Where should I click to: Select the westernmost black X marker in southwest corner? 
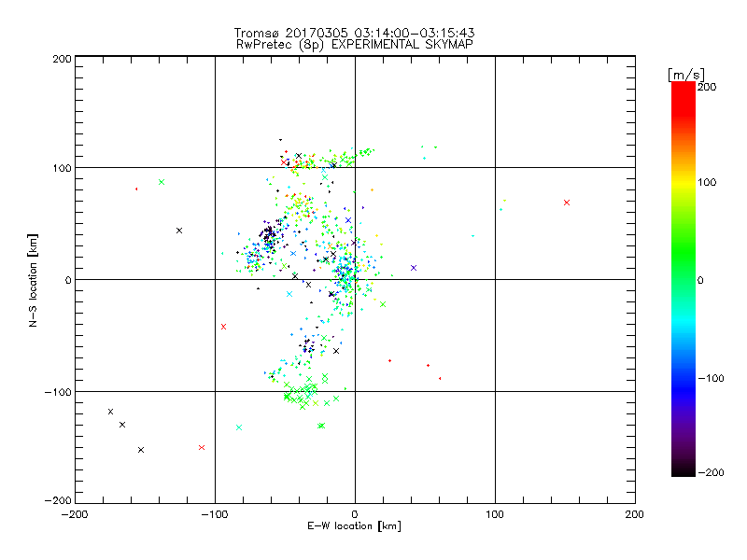[x=110, y=412]
